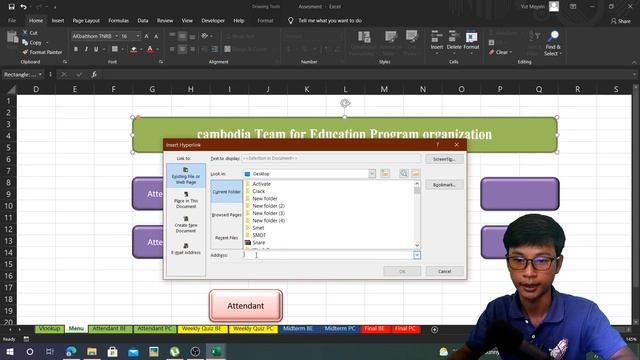Viewport: 640px width, 360px height.
Task: Open the ScreenTip button
Action: coord(444,159)
